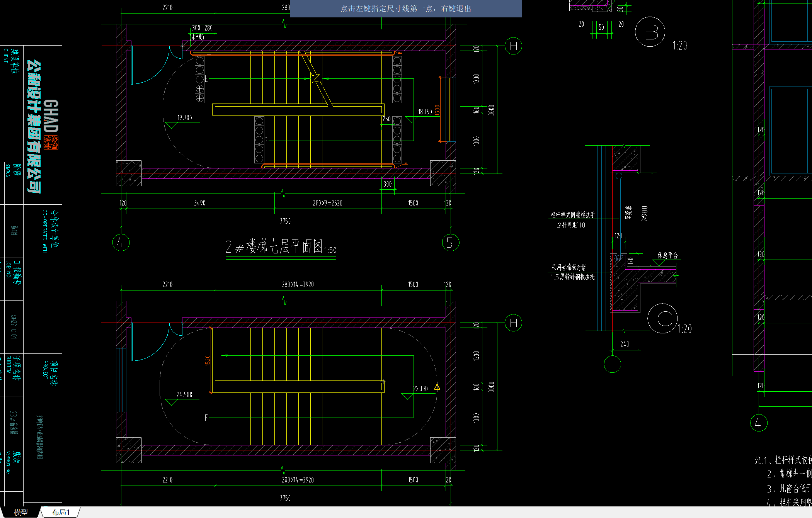
Task: Switch to the 模型 tab
Action: [x=20, y=512]
